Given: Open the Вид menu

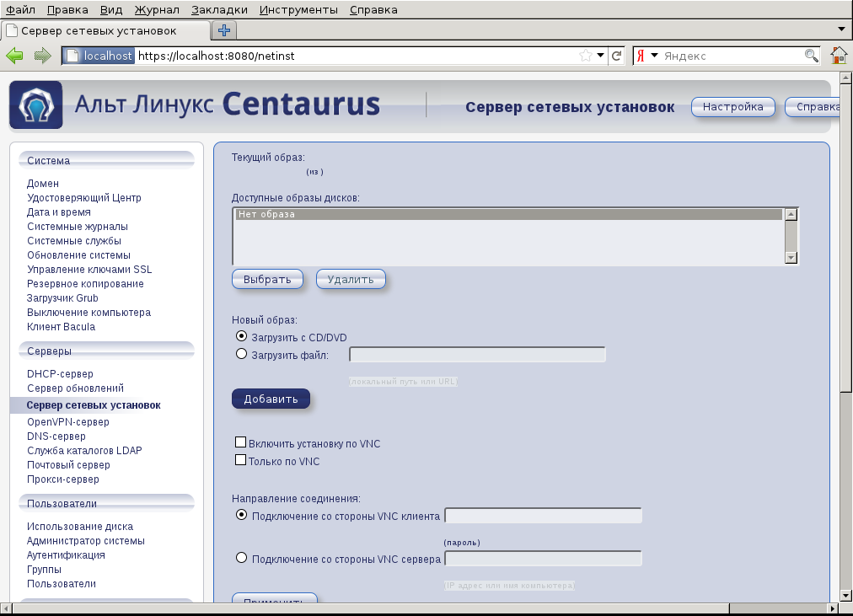Looking at the screenshot, I should coord(111,10).
